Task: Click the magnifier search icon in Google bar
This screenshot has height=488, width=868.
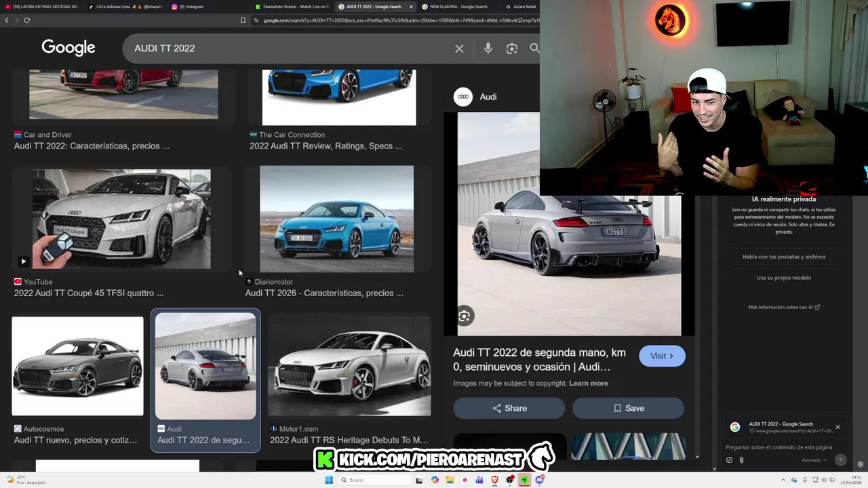Action: [534, 48]
